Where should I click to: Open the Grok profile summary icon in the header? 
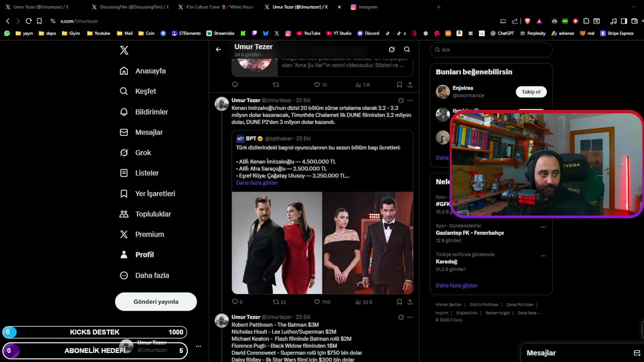[x=391, y=49]
